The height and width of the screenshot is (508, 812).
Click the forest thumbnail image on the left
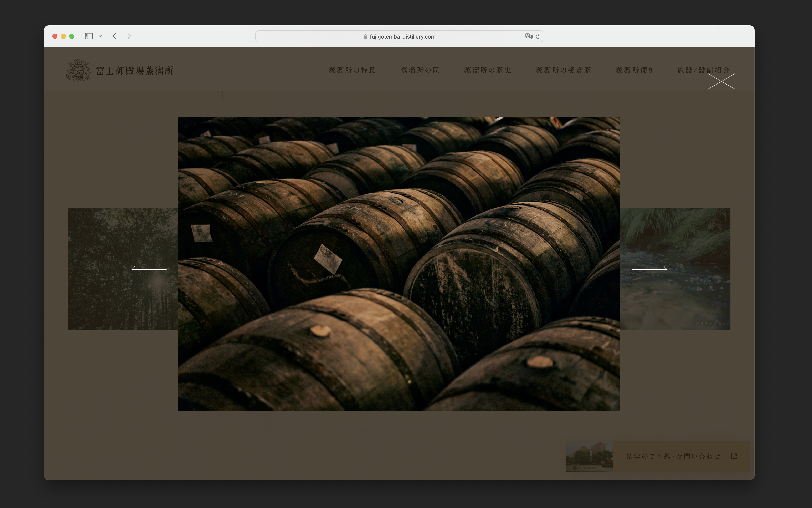tap(123, 269)
